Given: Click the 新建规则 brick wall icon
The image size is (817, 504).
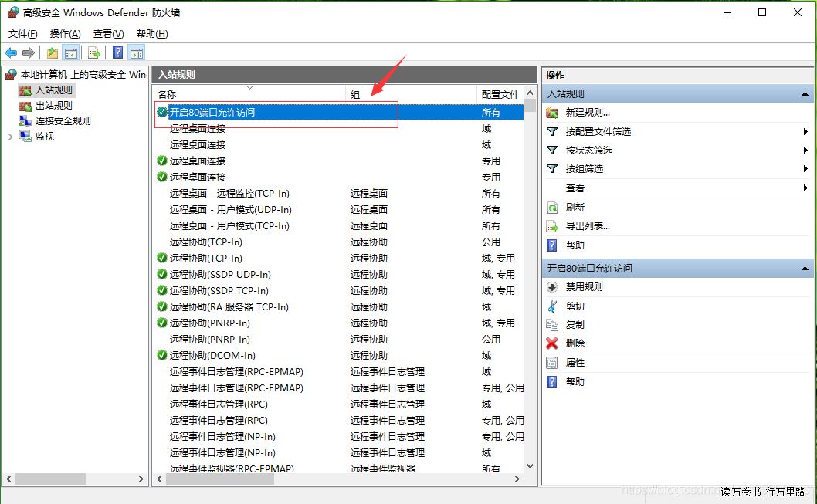Looking at the screenshot, I should [552, 113].
